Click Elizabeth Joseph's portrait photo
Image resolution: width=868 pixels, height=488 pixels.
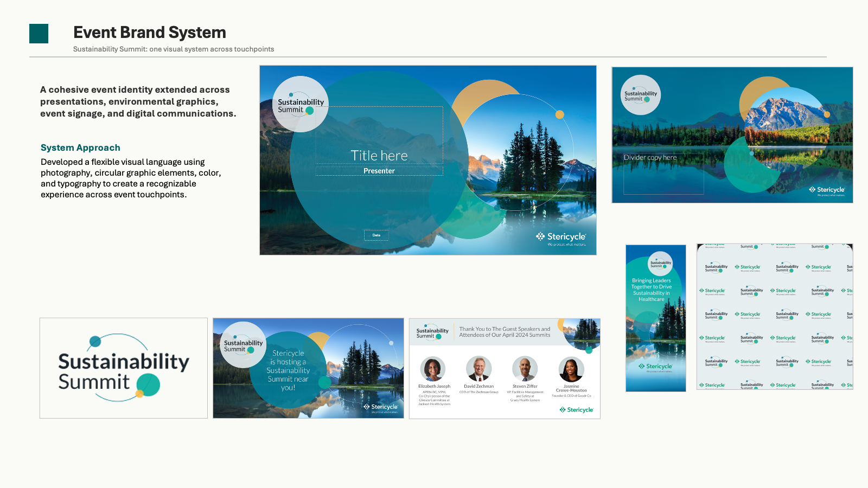[433, 369]
